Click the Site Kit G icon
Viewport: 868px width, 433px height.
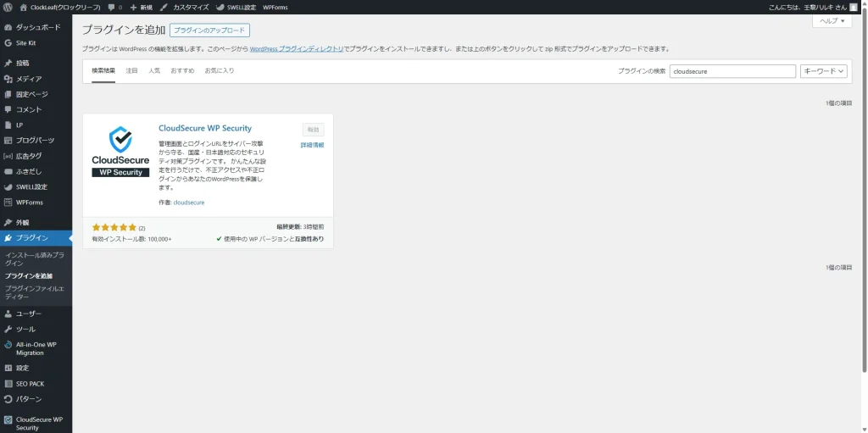[x=8, y=42]
